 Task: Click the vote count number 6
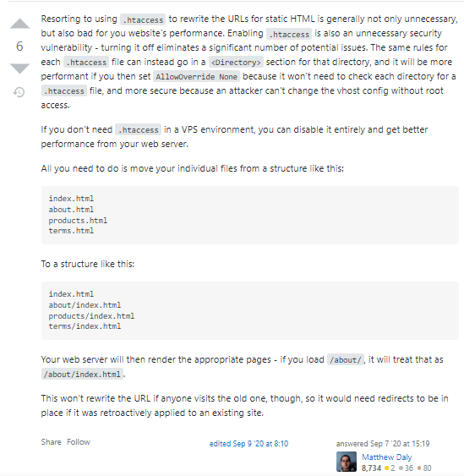pyautogui.click(x=19, y=47)
